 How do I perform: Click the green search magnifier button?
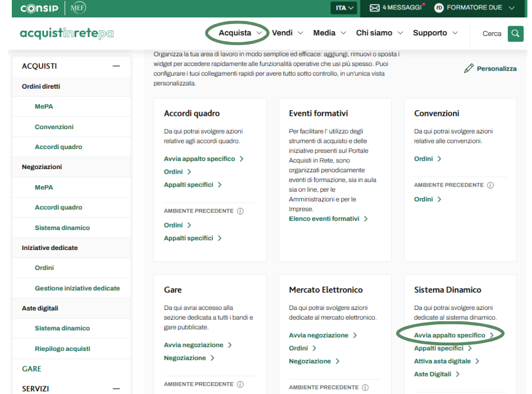click(x=516, y=33)
